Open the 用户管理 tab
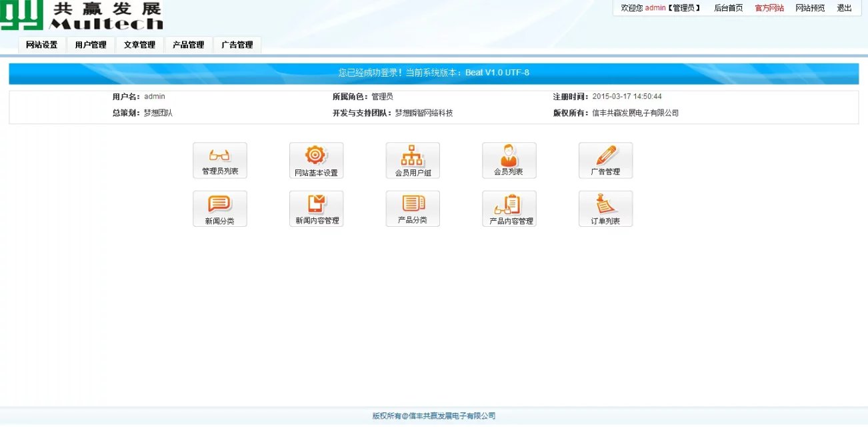Screen dimensions: 868x427 (91, 45)
